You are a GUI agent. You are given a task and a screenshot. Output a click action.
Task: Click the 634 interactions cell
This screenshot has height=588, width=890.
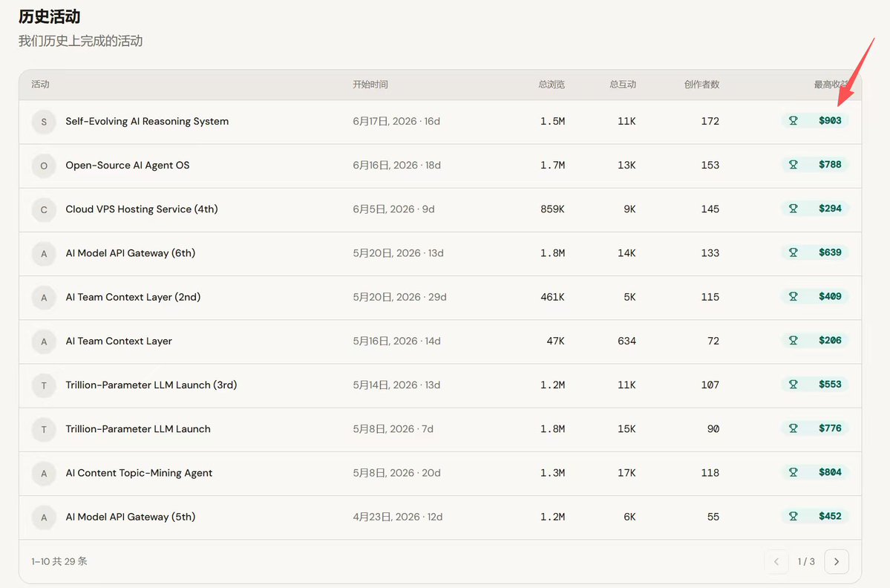(626, 341)
